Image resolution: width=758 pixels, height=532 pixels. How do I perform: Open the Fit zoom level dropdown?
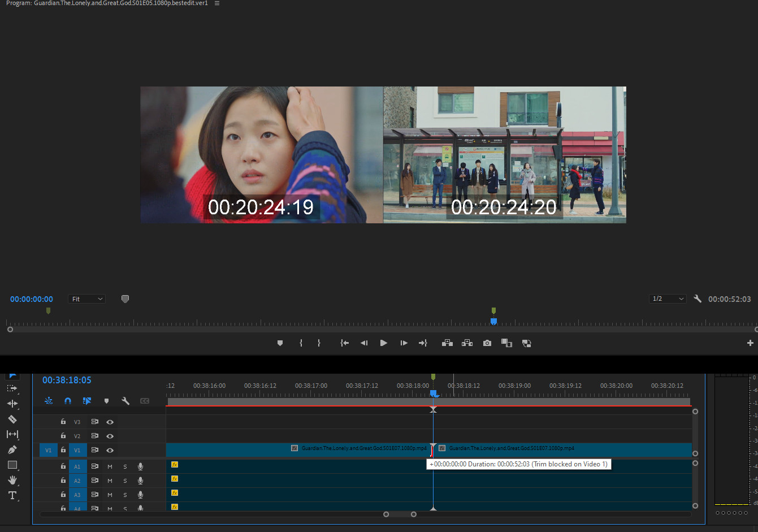click(87, 299)
